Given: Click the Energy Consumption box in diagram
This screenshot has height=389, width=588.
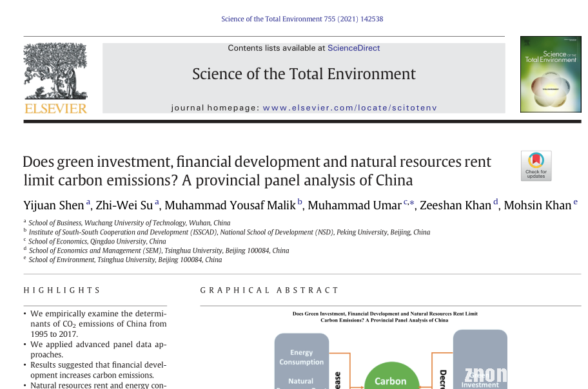Looking at the screenshot, I should click(x=301, y=357).
